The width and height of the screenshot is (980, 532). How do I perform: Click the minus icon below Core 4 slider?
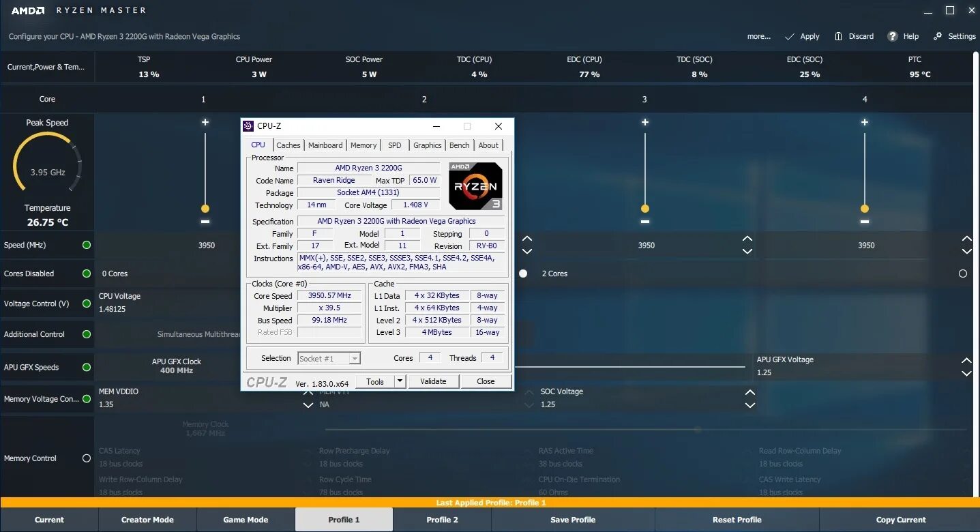tap(865, 222)
